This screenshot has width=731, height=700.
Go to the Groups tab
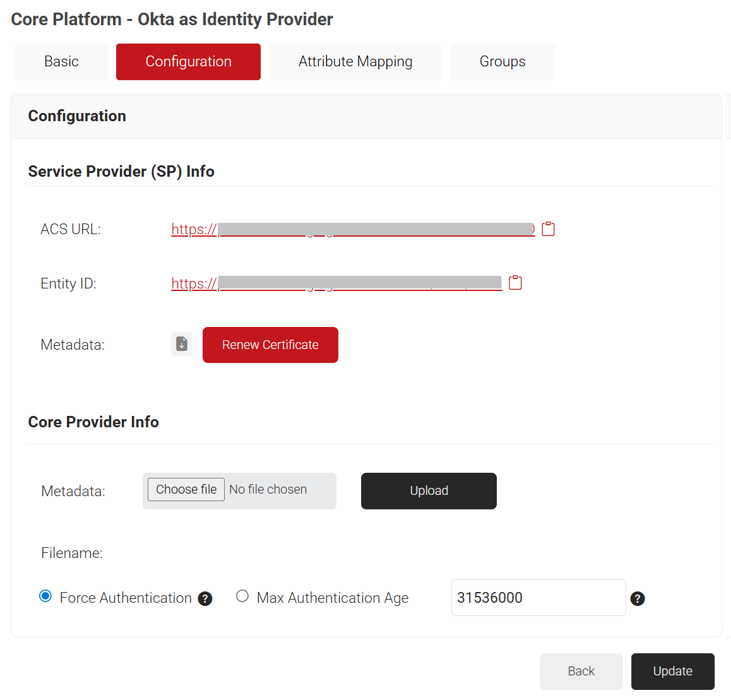502,62
